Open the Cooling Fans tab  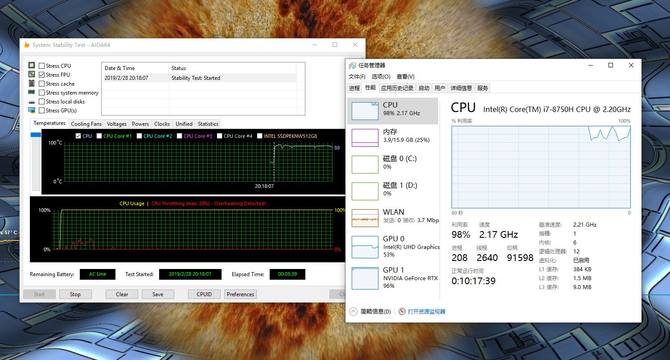pyautogui.click(x=86, y=124)
